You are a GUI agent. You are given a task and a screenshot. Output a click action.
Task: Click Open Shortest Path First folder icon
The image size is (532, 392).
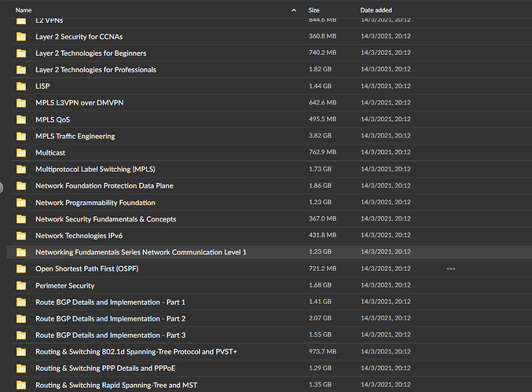(x=21, y=269)
